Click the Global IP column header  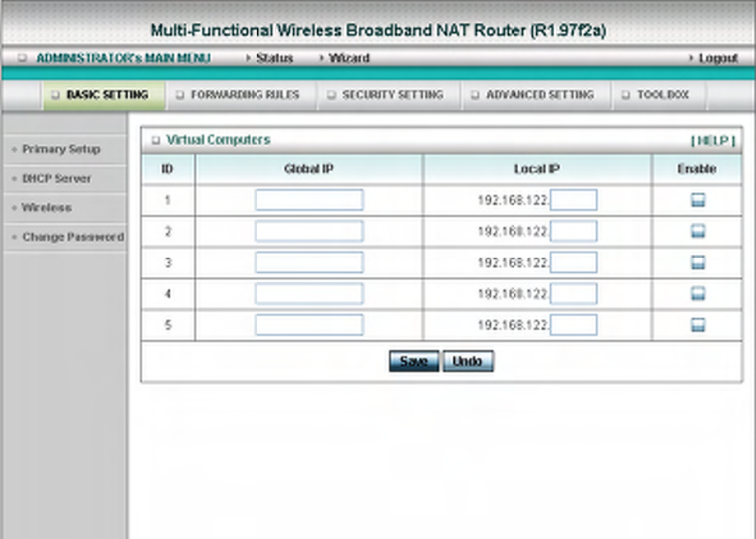(x=309, y=169)
